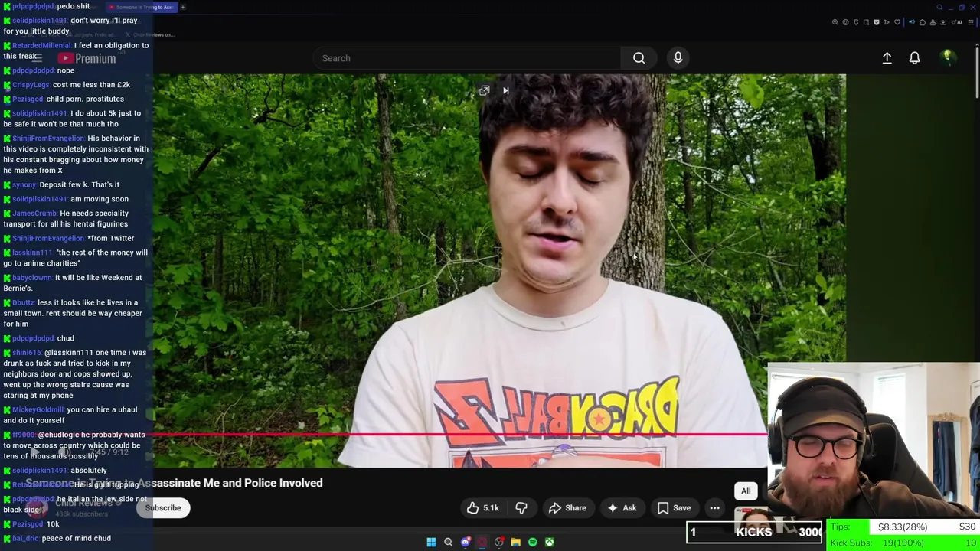Open Windows taskbar Search
This screenshot has width=980, height=551.
[448, 542]
